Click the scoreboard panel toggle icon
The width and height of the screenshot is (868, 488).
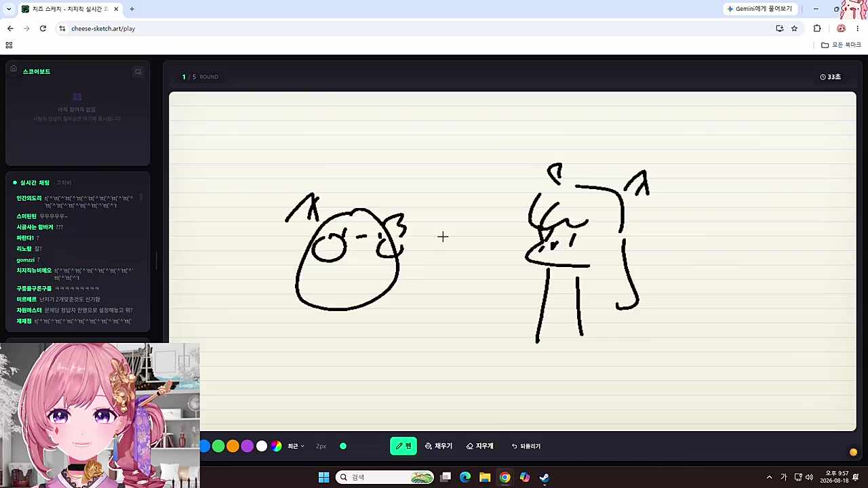138,71
